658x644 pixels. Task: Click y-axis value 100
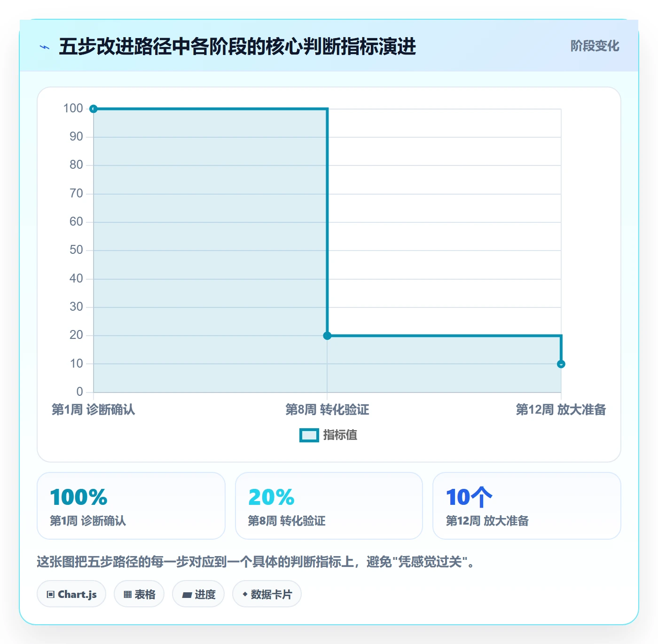pyautogui.click(x=73, y=109)
